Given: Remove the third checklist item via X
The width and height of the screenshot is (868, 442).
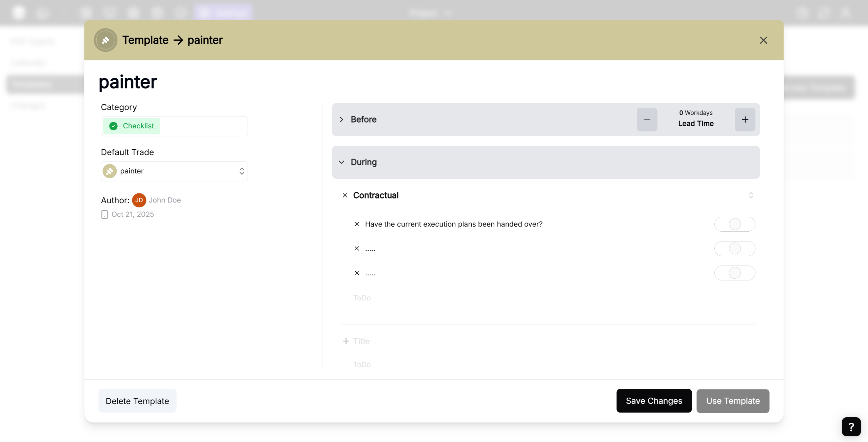Looking at the screenshot, I should [357, 273].
